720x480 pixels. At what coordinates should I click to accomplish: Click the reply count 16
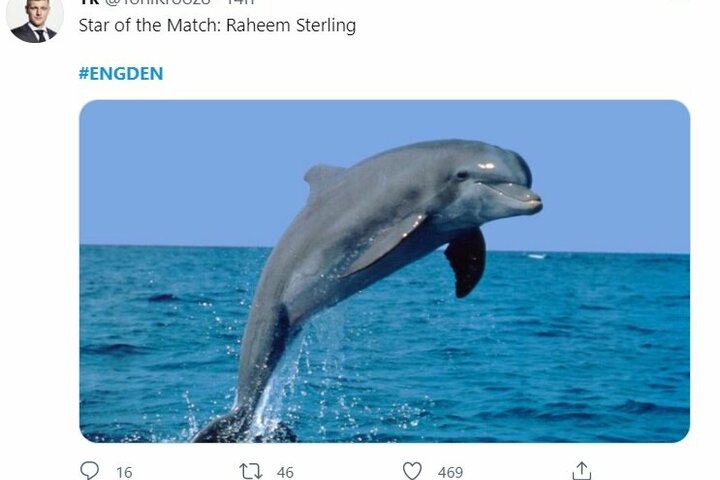tap(124, 472)
